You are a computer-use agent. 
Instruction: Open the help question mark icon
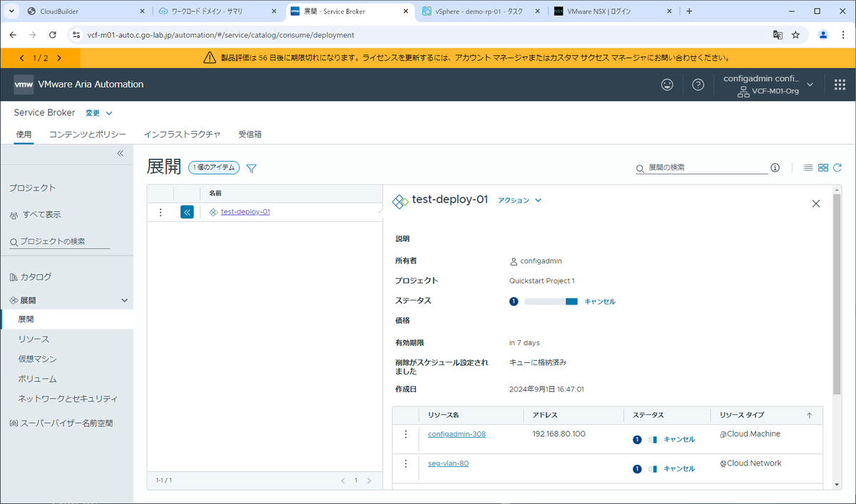click(x=698, y=84)
